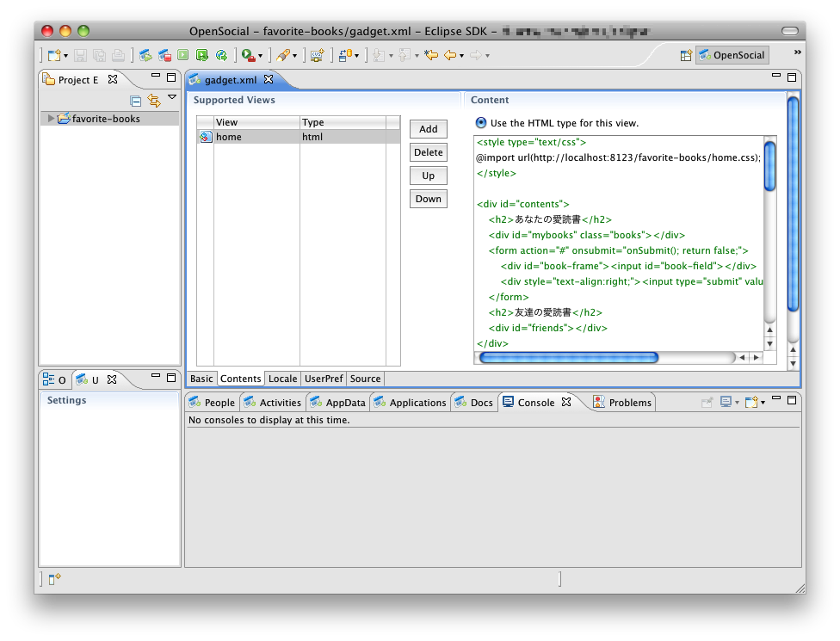Click the Delete view button
The height and width of the screenshot is (641, 840).
click(428, 152)
